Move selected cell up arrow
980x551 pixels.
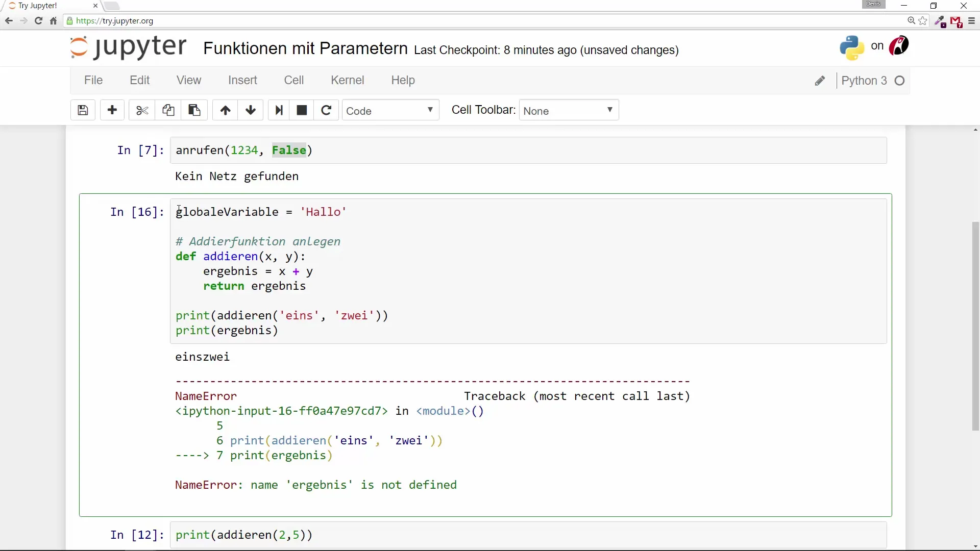coord(225,110)
